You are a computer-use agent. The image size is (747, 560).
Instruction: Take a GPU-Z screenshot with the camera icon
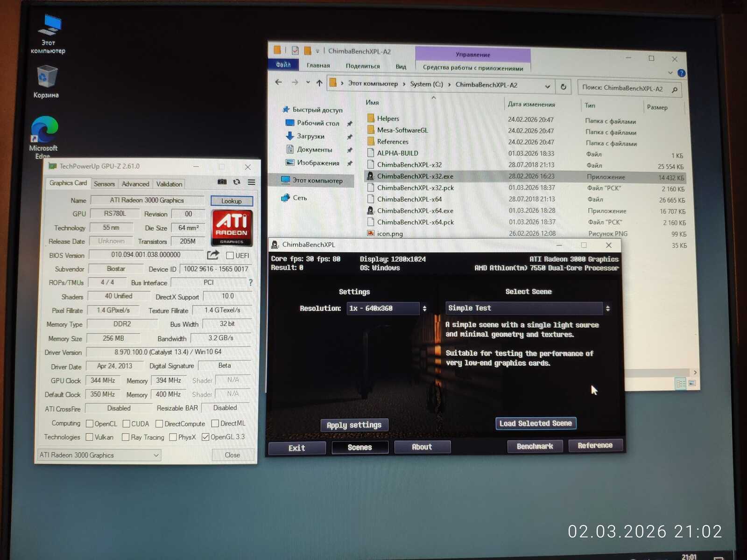222,182
